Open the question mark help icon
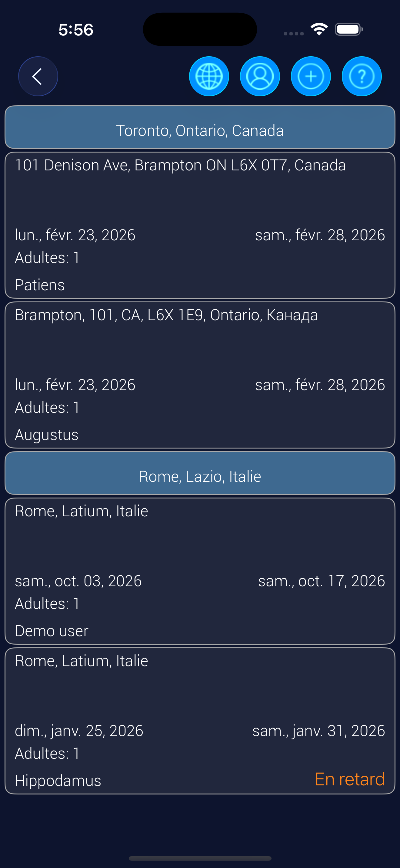 [362, 77]
